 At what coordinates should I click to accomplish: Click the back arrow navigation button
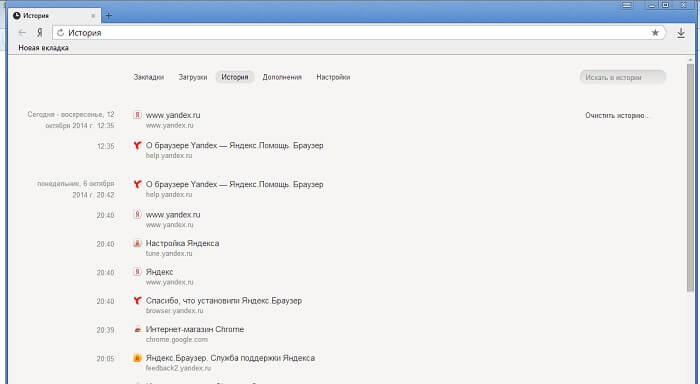[22, 33]
